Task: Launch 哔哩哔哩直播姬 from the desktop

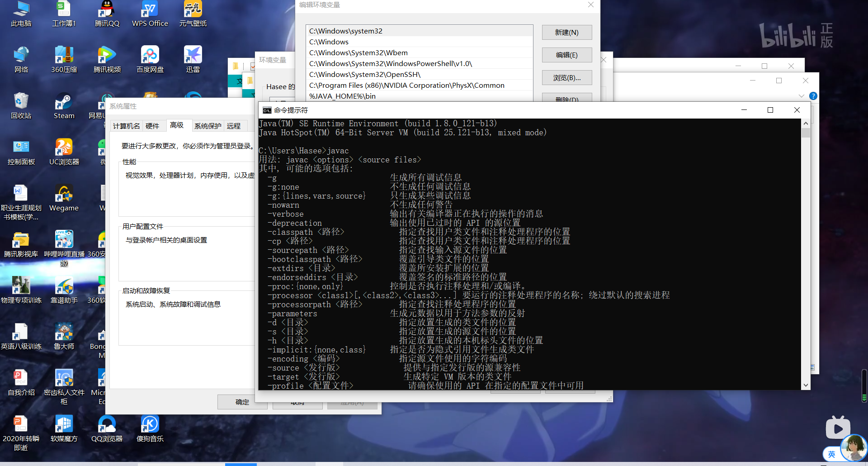Action: [64, 248]
